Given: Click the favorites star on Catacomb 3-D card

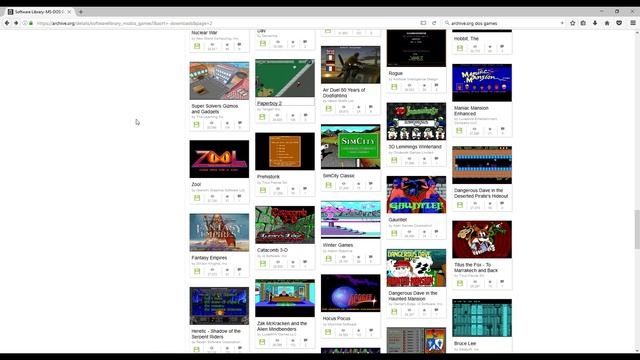Looking at the screenshot, I should pos(293,262).
